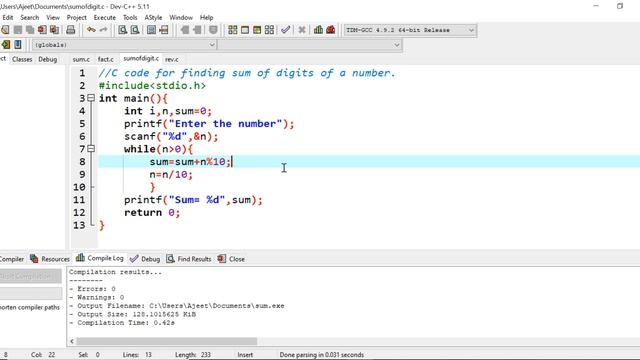The height and width of the screenshot is (360, 640).
Task: Print the file with the printer icon
Action: point(71,30)
